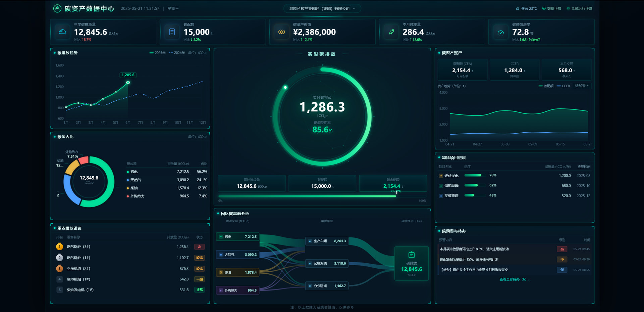
Task: Toggle the CCER legend in asset trend
Action: click(x=563, y=86)
